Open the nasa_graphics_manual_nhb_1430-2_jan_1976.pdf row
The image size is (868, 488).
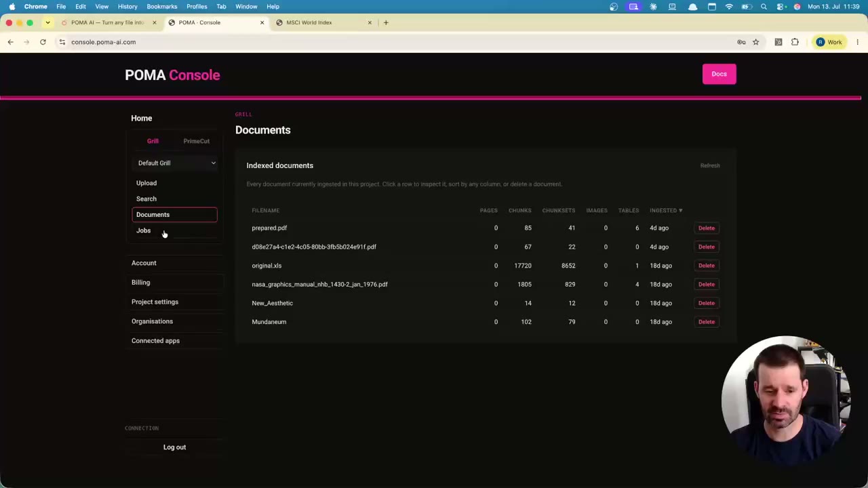click(x=486, y=285)
